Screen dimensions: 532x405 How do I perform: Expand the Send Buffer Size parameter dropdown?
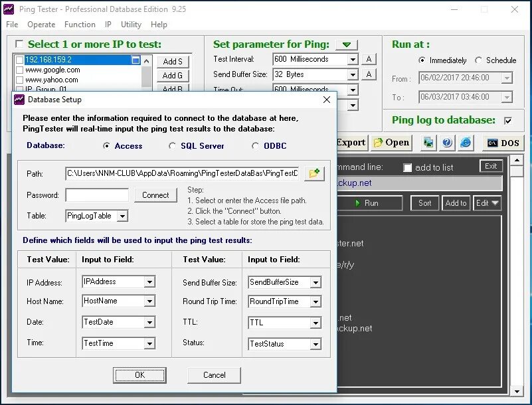353,74
